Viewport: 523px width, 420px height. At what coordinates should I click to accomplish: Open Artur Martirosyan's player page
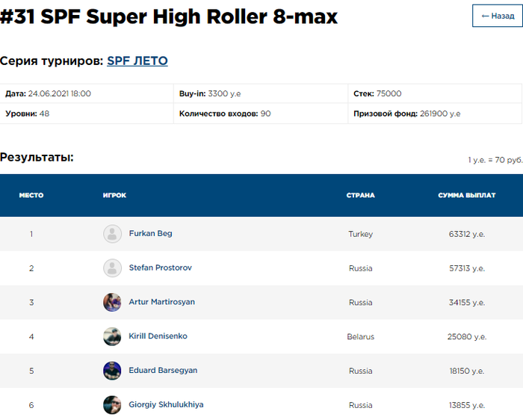(161, 303)
